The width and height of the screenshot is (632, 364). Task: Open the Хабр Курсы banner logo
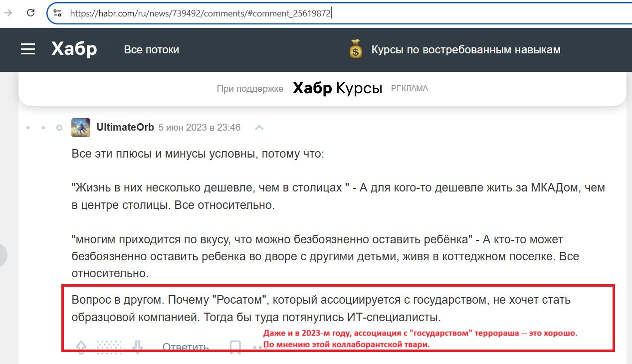337,88
